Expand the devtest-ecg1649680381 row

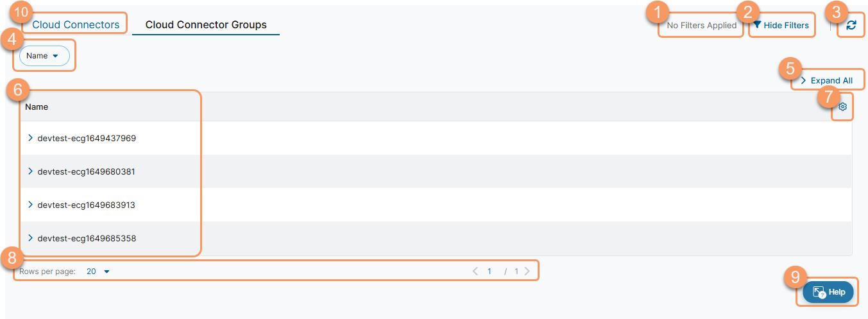30,171
